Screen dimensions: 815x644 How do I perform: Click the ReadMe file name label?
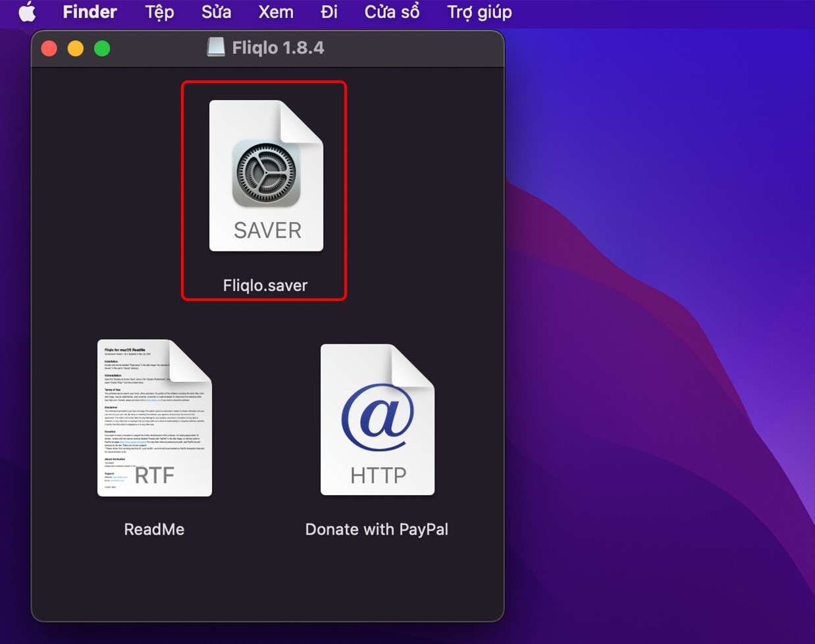click(x=154, y=529)
